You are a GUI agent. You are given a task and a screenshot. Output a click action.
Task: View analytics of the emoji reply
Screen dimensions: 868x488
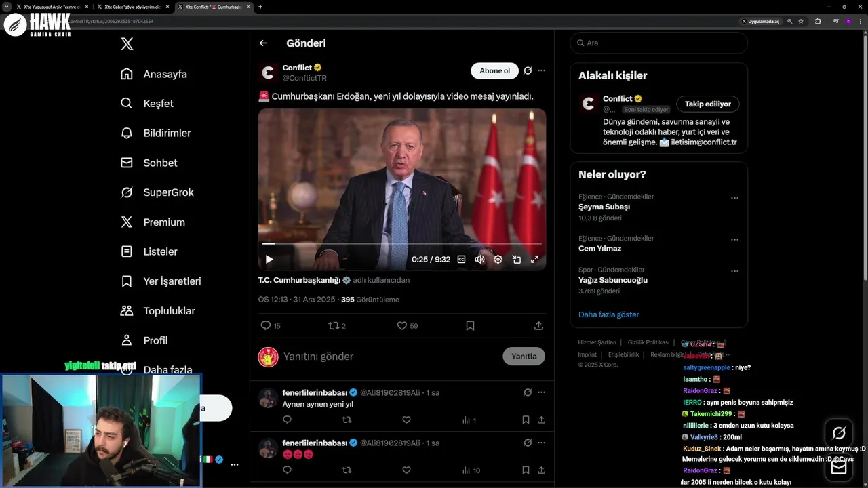[x=471, y=470]
